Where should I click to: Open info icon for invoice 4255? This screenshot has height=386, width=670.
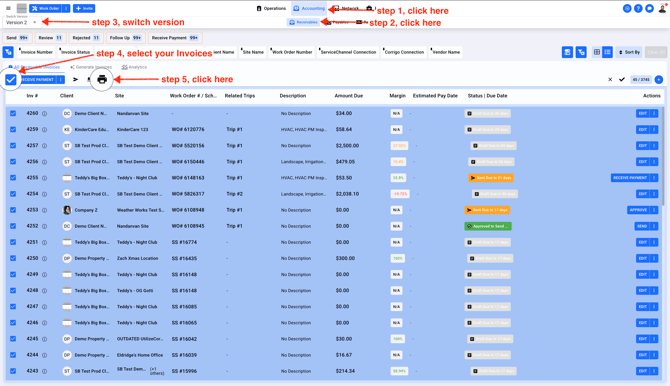pos(44,178)
